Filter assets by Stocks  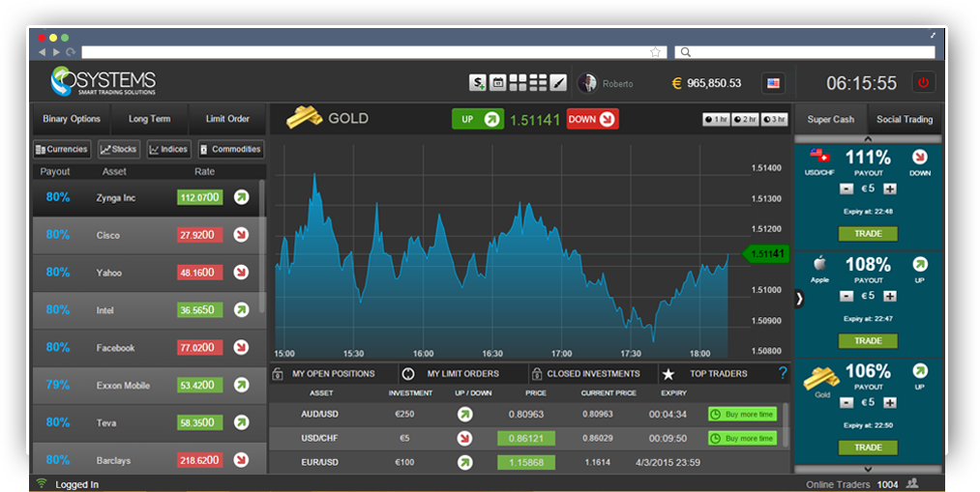(x=119, y=149)
